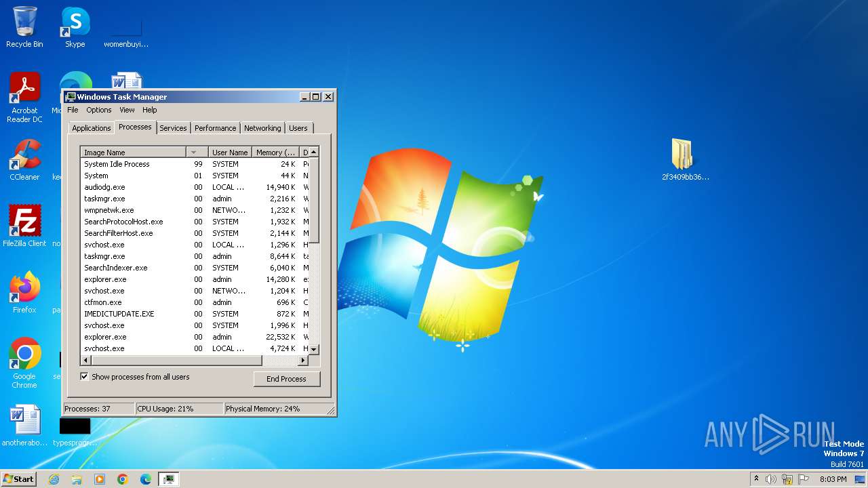Screen dimensions: 868x488
Task: Select the System Idle Process row
Action: pos(195,164)
